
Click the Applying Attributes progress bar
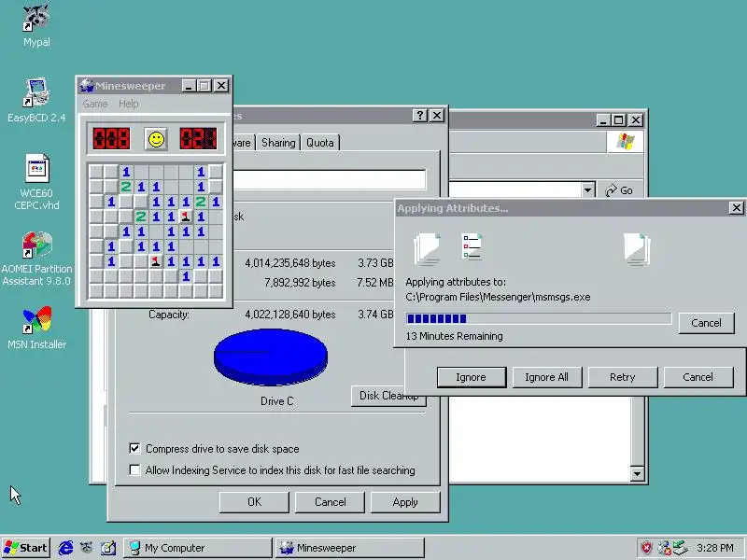pyautogui.click(x=538, y=318)
